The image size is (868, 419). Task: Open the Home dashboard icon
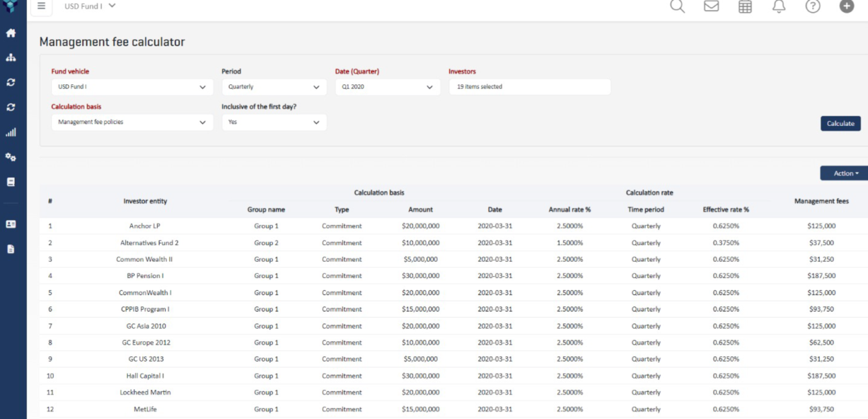11,33
